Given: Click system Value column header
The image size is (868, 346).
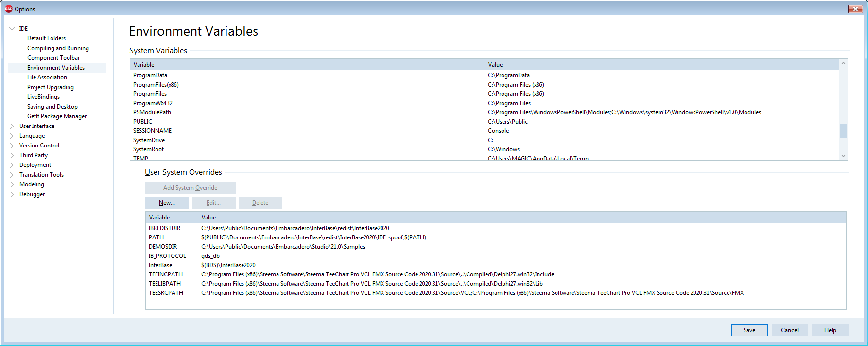Looking at the screenshot, I should tap(662, 65).
